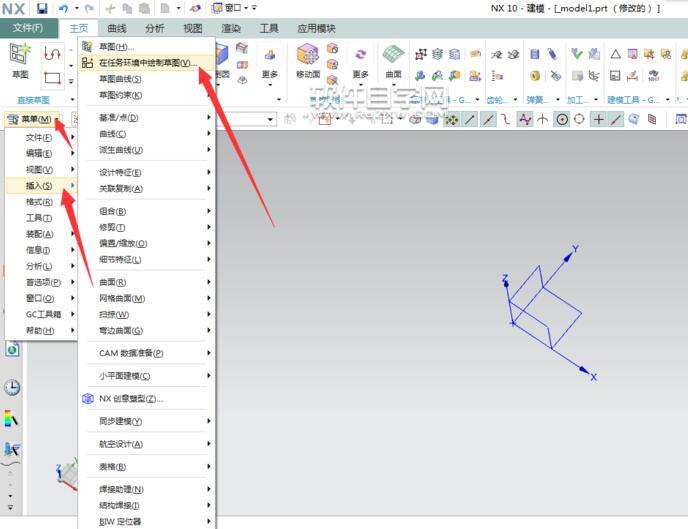Screen dimensions: 688x529
Task: Click the purple swap arrows icon above 更多
Action: point(360,55)
